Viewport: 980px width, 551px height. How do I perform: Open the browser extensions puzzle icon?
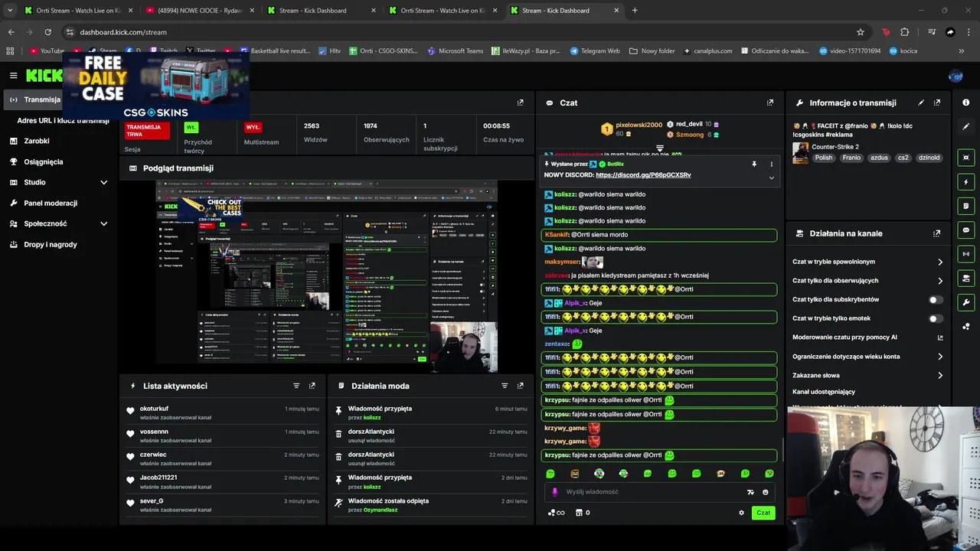905,32
